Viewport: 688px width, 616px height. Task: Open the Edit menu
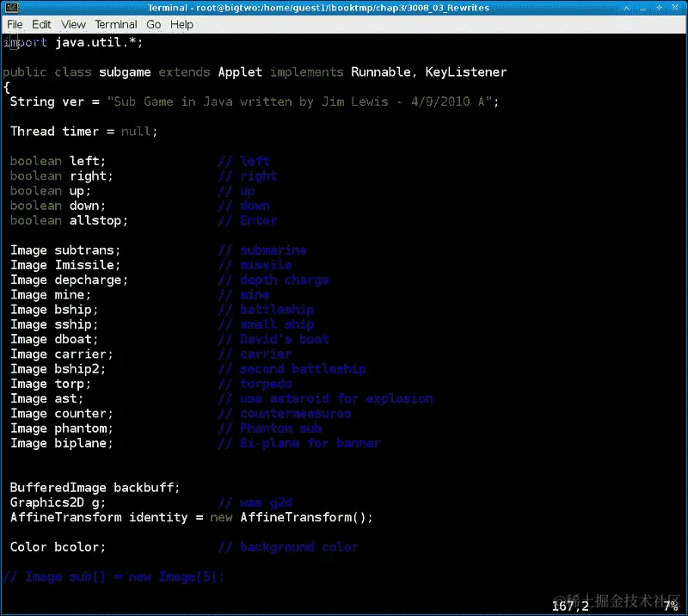click(41, 25)
